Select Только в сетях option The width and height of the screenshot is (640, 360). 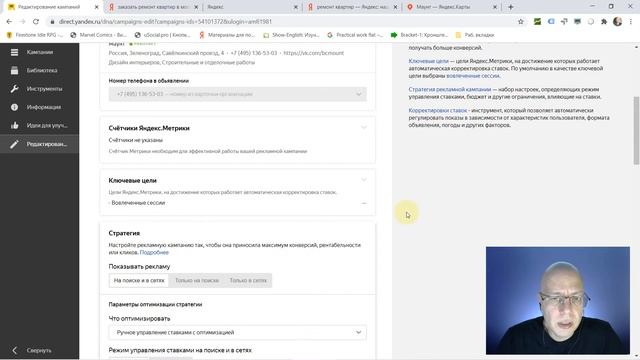248,280
